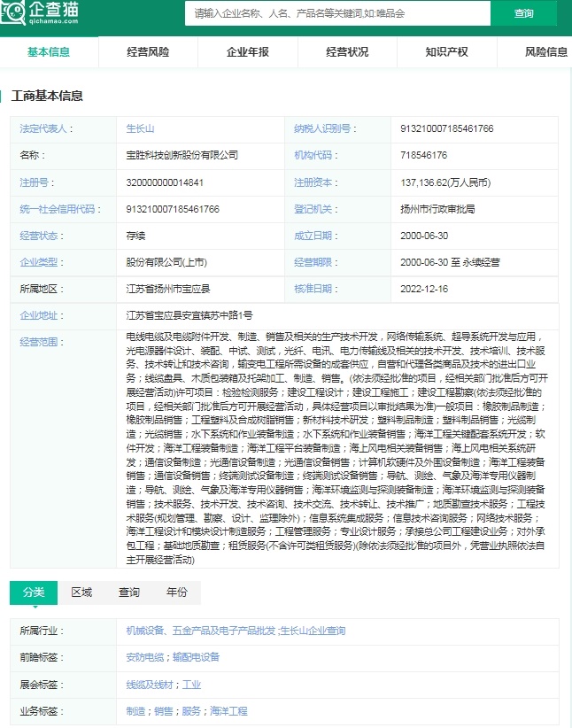
Task: Open the 海洋工程 business tag
Action: click(x=228, y=711)
